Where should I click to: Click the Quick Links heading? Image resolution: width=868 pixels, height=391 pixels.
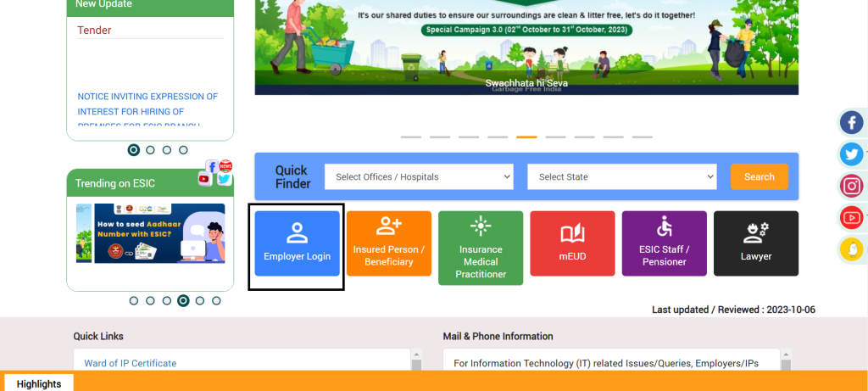click(x=98, y=336)
